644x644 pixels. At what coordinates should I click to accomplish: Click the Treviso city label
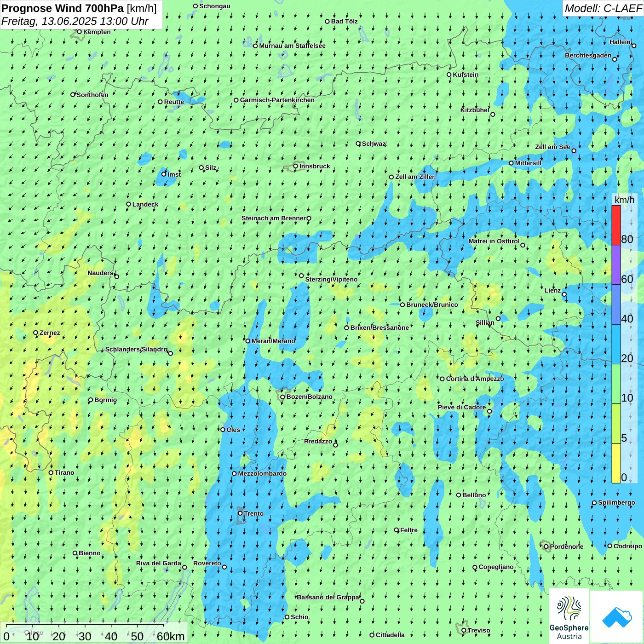coord(478,630)
